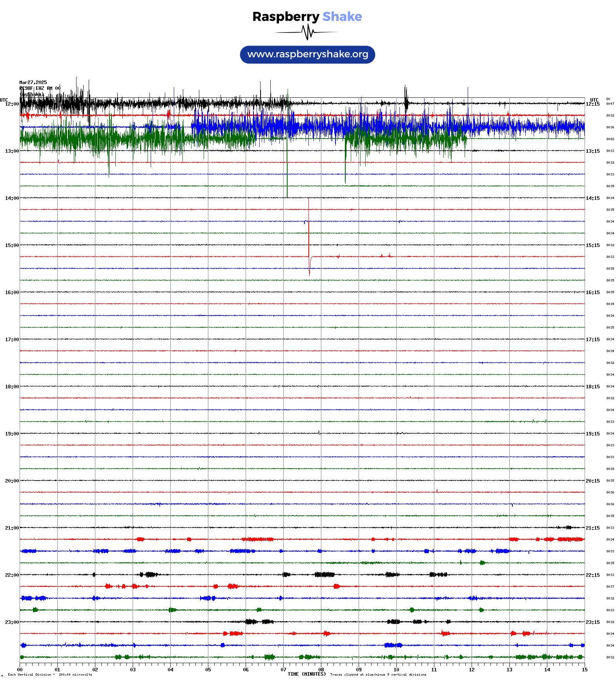Screen dimensions: 616x680
Task: Click the '16:15' label on right axis
Action: (x=593, y=292)
